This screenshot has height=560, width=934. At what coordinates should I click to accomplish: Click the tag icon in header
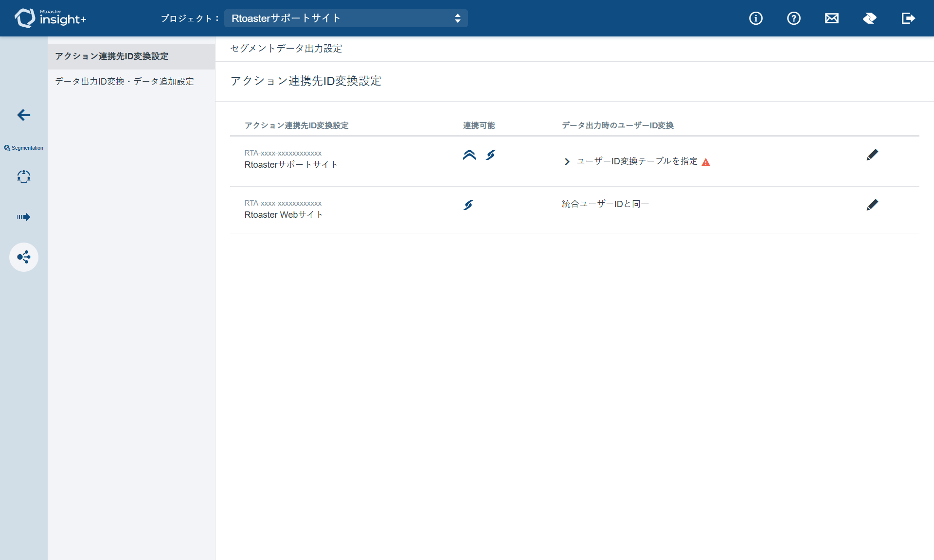pos(870,18)
